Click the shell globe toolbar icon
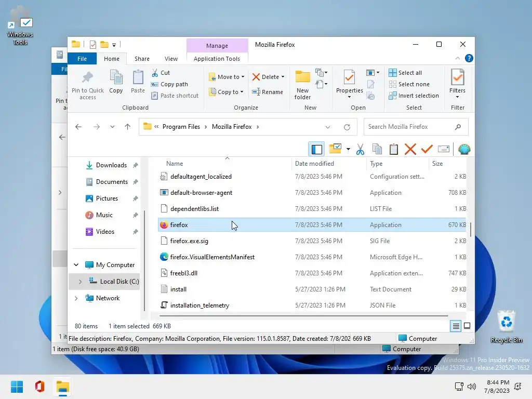This screenshot has height=399, width=532. click(x=464, y=149)
